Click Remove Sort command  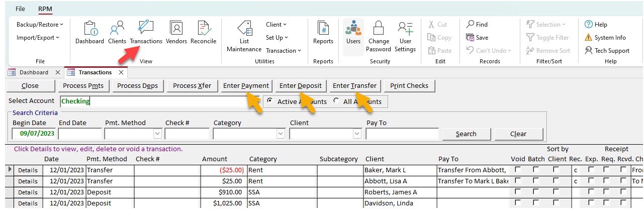point(548,50)
